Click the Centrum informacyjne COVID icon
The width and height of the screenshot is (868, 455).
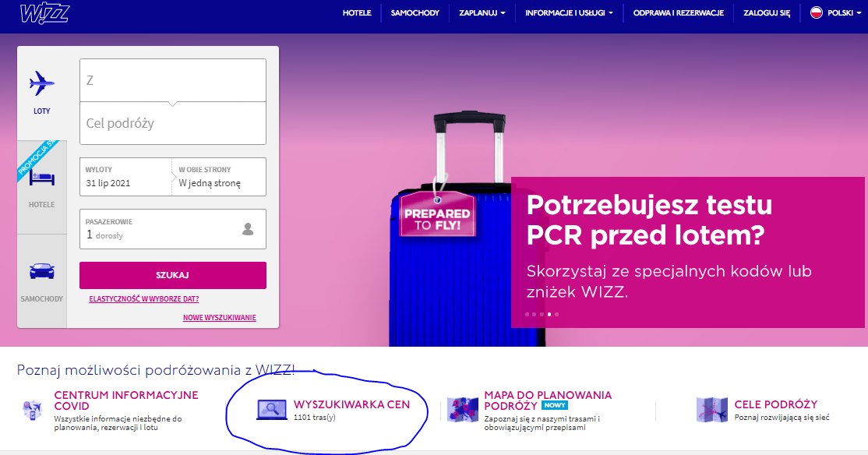33,410
